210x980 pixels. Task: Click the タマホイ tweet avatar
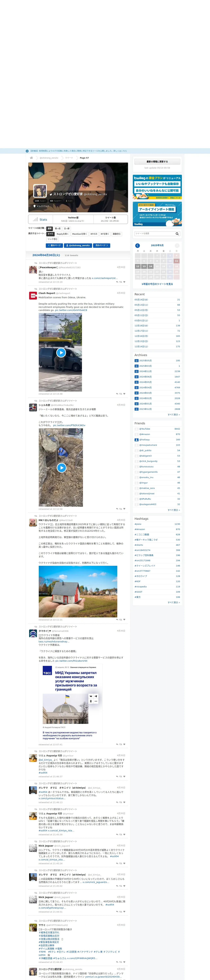point(33,633)
